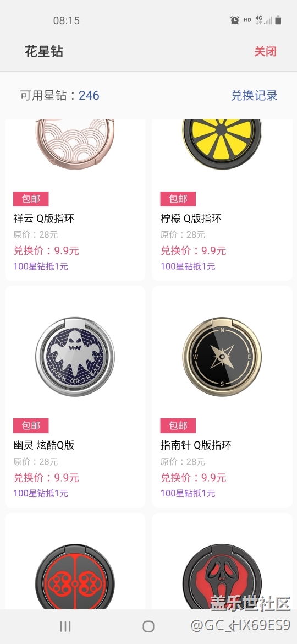This screenshot has height=644, width=297.
Task: Tap the 包邮 badge on compass item
Action: 178,426
